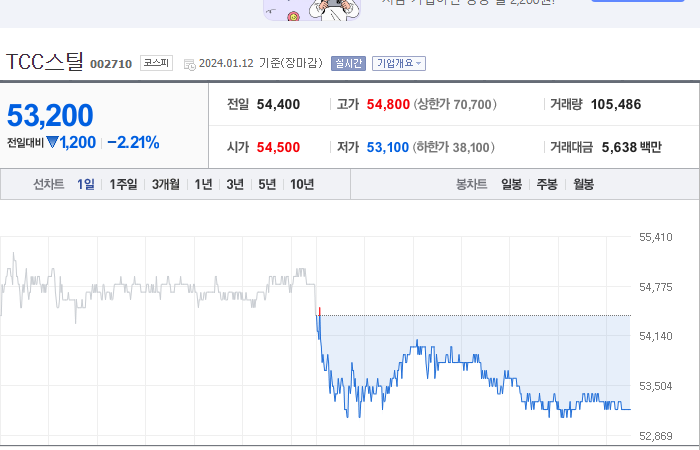
Task: Select the 10년 line chart tab
Action: tap(302, 184)
